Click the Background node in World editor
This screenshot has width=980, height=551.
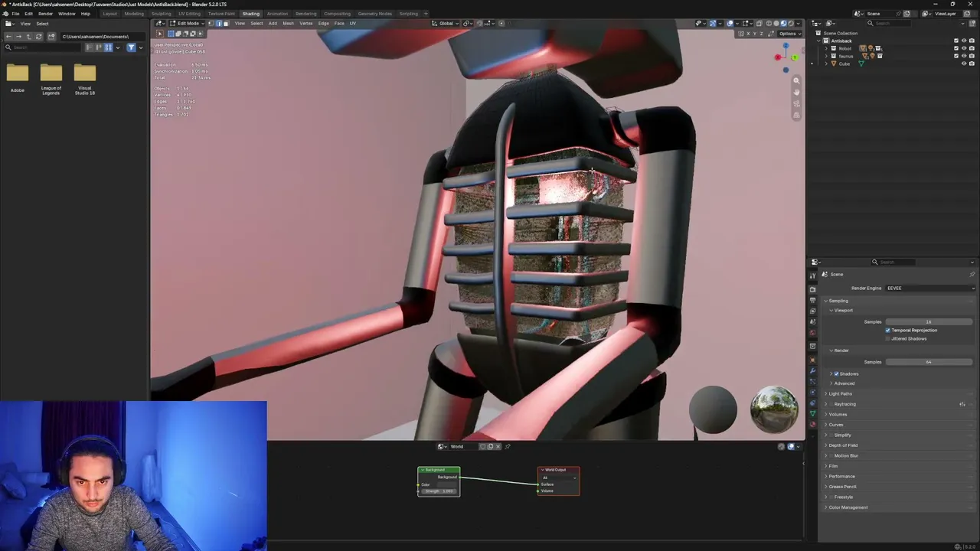pyautogui.click(x=439, y=481)
